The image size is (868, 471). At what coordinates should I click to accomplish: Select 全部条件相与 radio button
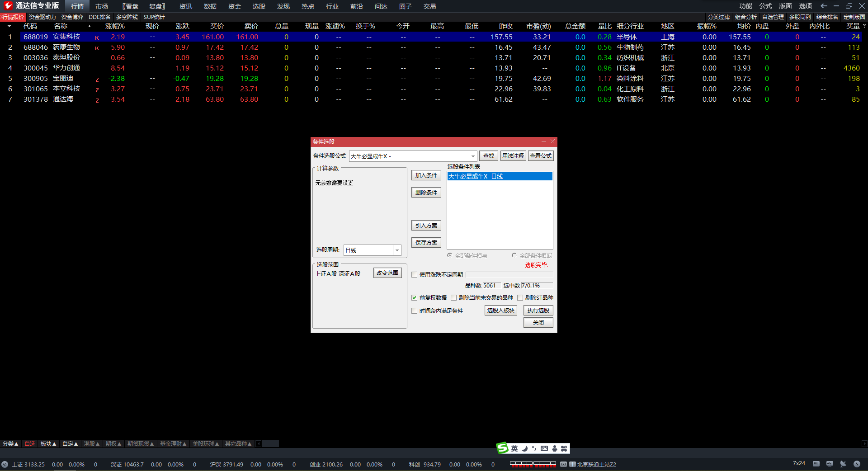click(449, 255)
